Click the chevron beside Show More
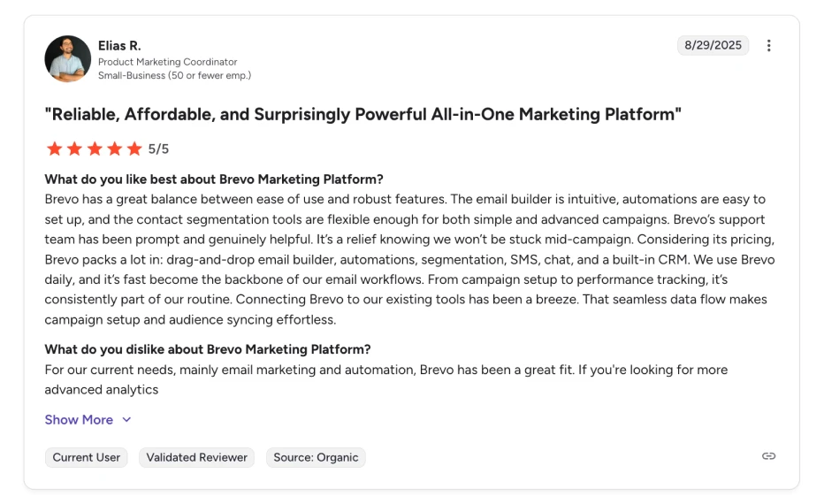The height and width of the screenshot is (504, 824). tap(126, 420)
